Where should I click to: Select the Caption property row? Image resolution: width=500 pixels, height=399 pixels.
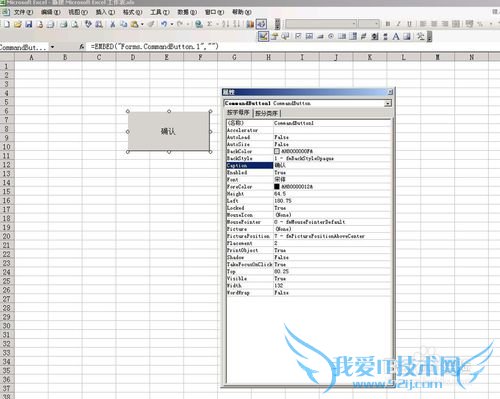pos(309,165)
